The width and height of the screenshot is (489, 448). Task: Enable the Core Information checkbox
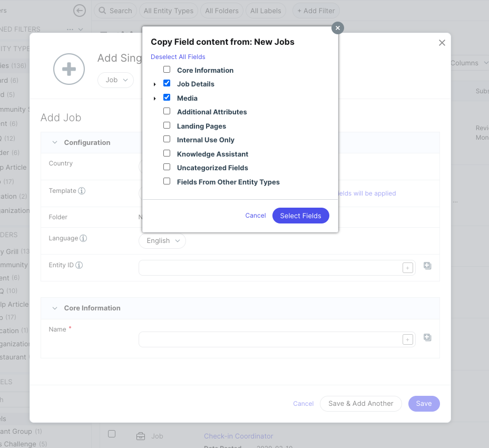(167, 69)
